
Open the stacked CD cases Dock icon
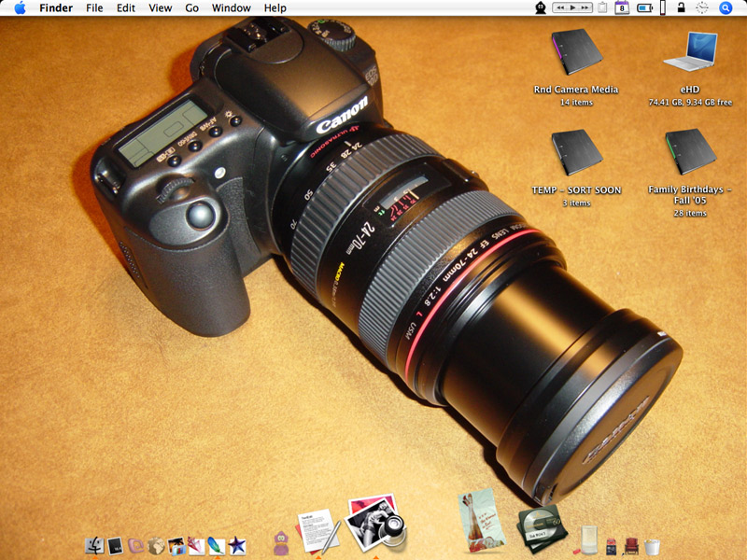(x=543, y=530)
